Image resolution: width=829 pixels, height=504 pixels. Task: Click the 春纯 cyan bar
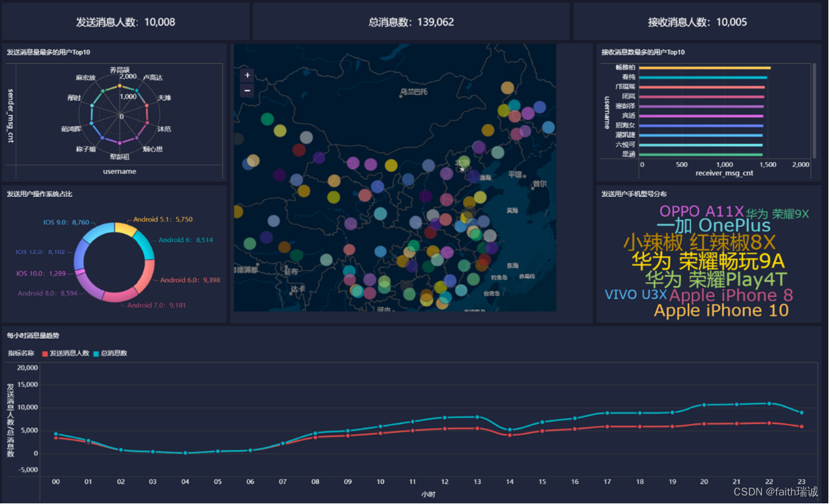[702, 77]
